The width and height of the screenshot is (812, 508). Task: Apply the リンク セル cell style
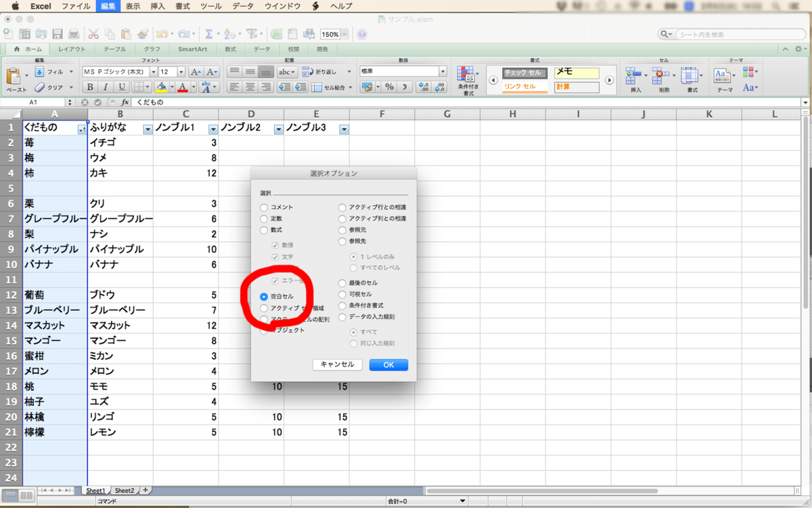click(525, 87)
